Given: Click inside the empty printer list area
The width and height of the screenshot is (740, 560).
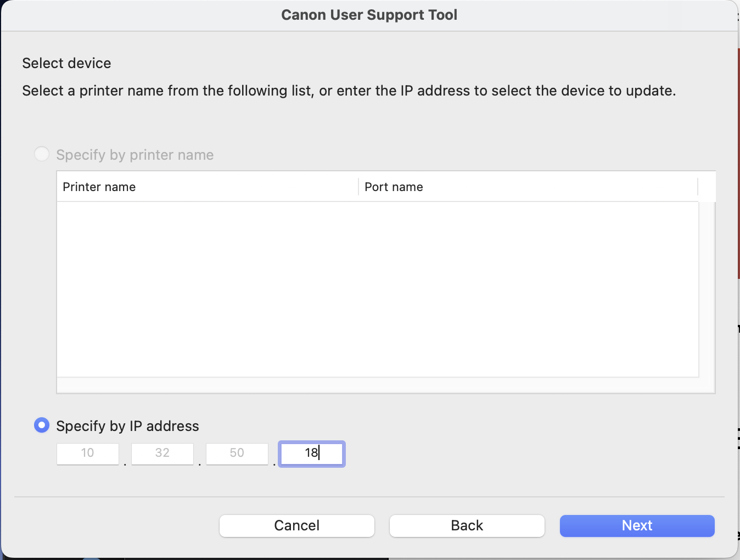Looking at the screenshot, I should (x=377, y=289).
